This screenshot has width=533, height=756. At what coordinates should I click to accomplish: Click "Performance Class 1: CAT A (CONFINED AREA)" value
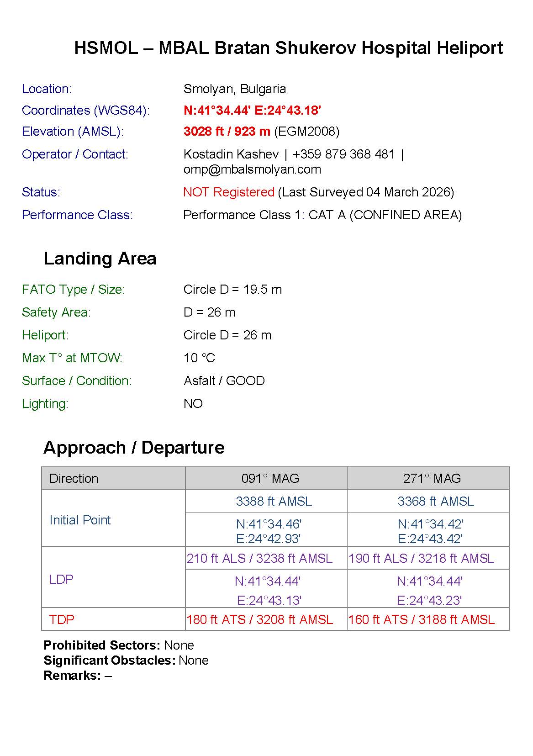322,215
